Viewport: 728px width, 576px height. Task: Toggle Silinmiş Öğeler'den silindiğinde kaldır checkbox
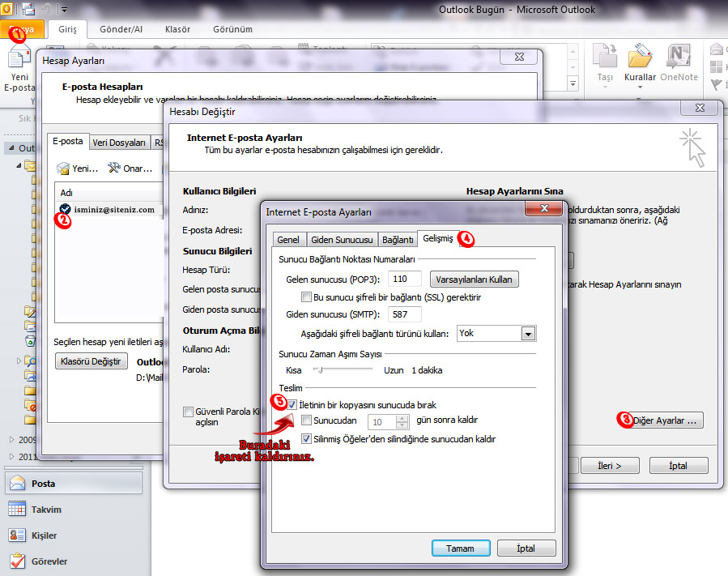point(306,438)
